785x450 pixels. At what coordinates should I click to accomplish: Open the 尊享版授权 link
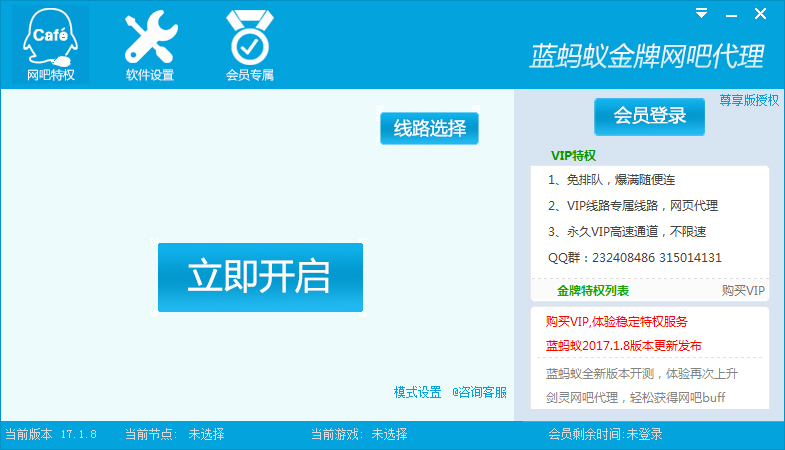[749, 100]
